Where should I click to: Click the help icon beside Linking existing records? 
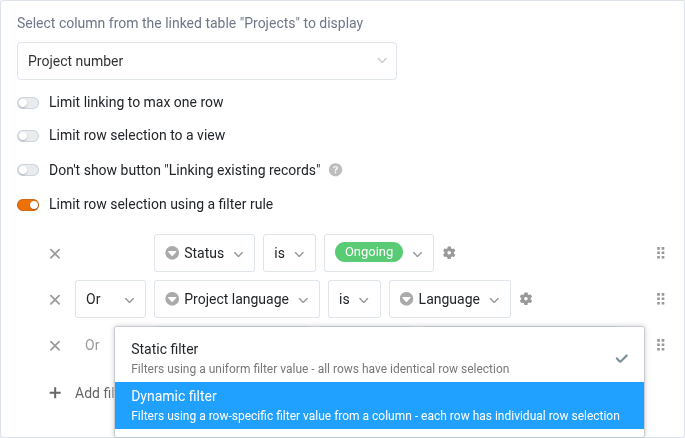[335, 170]
